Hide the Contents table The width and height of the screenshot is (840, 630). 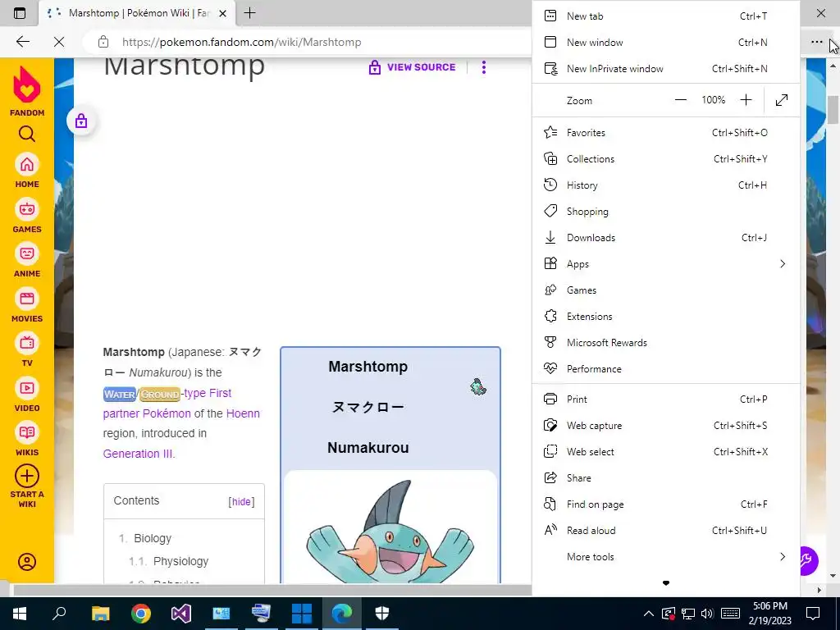(241, 501)
